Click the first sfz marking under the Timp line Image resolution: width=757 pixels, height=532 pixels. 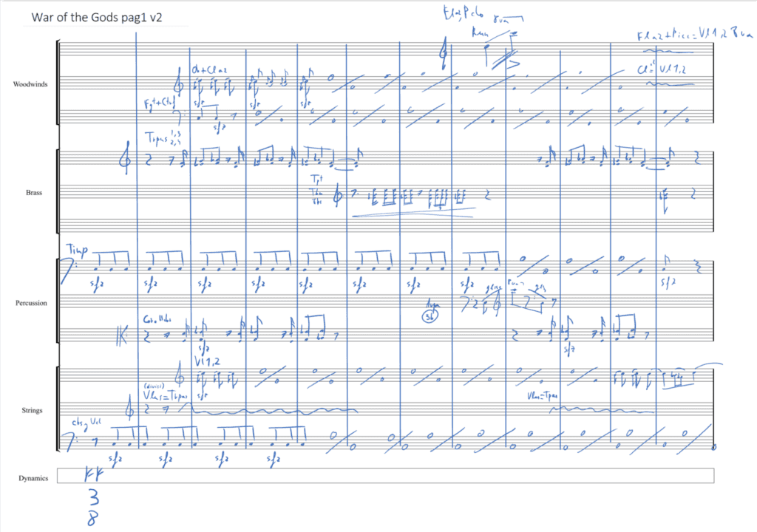[97, 287]
